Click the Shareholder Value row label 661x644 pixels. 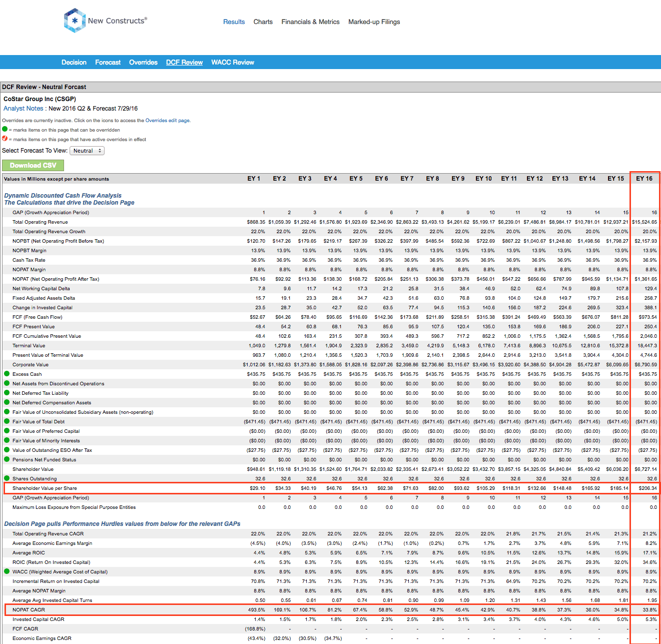pos(33,469)
